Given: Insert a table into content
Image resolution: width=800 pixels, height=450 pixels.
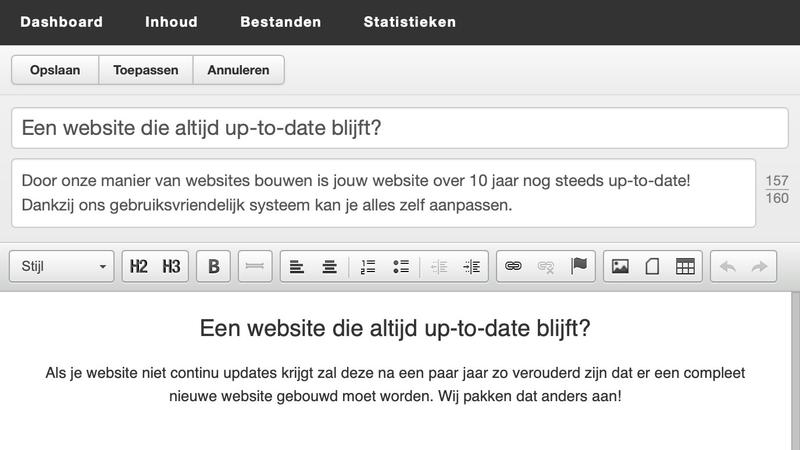Looking at the screenshot, I should point(685,266).
